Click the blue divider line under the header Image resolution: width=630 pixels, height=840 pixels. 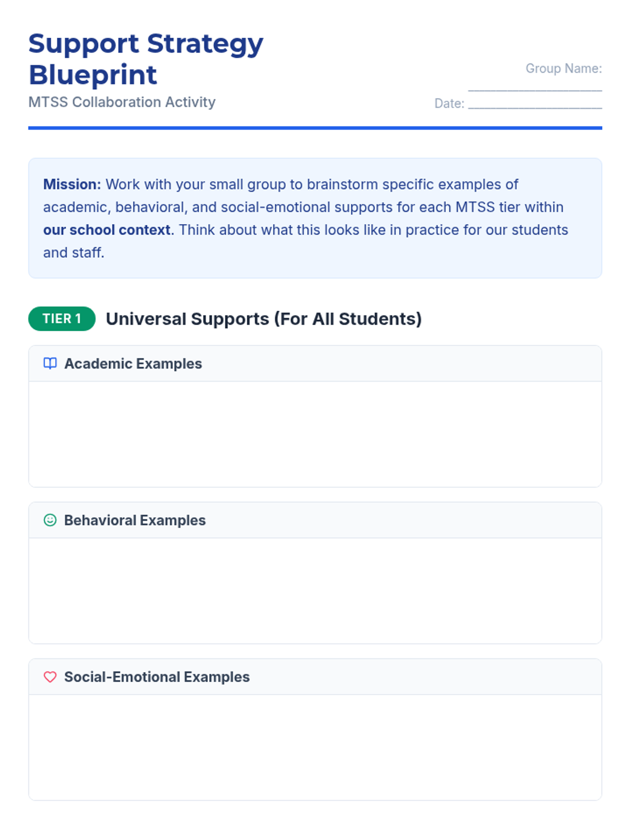[x=315, y=128]
